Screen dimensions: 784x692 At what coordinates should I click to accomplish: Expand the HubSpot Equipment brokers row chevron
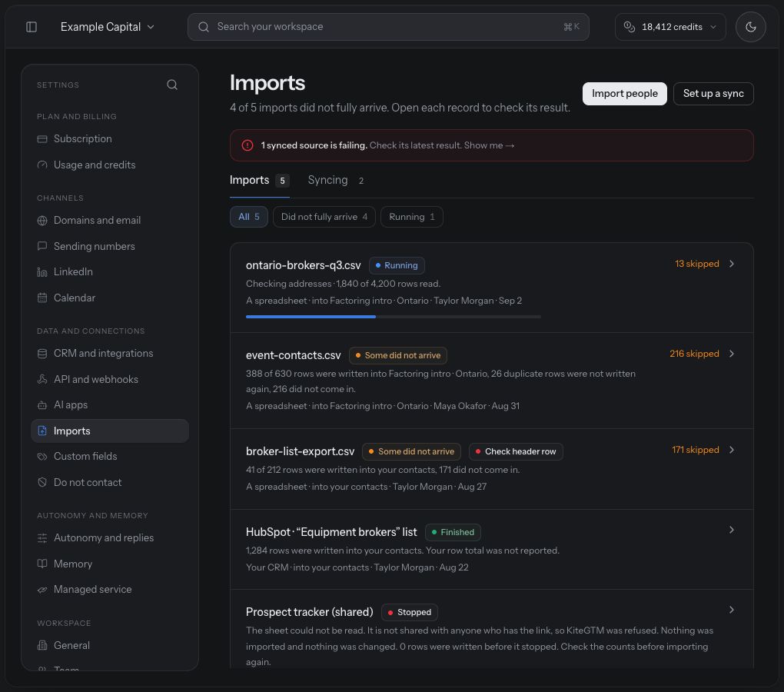[732, 530]
